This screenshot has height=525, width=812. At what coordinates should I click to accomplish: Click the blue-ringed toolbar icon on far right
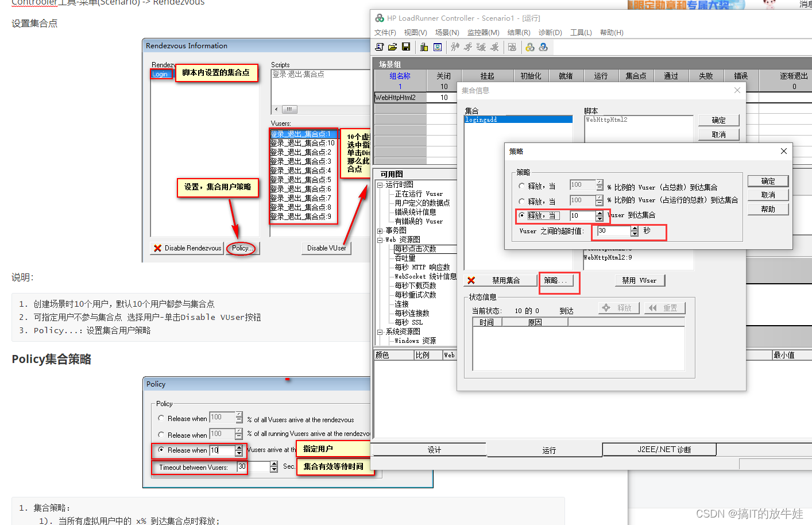click(543, 47)
